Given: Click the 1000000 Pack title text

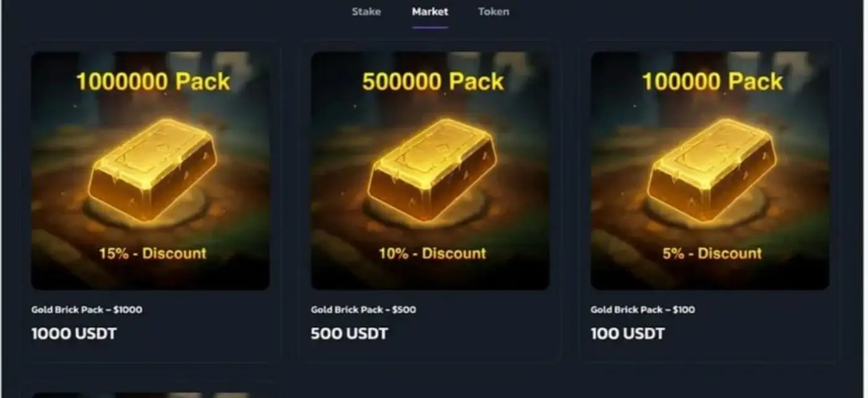Looking at the screenshot, I should (x=153, y=82).
